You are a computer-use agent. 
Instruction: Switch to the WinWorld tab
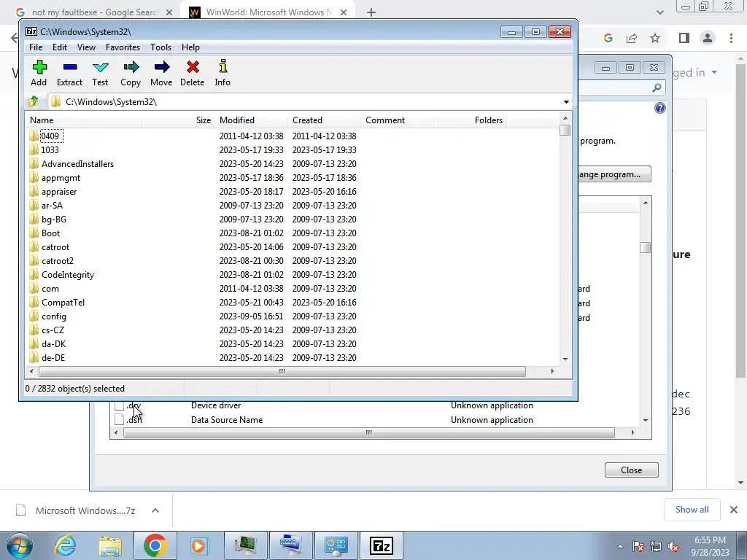click(x=268, y=12)
